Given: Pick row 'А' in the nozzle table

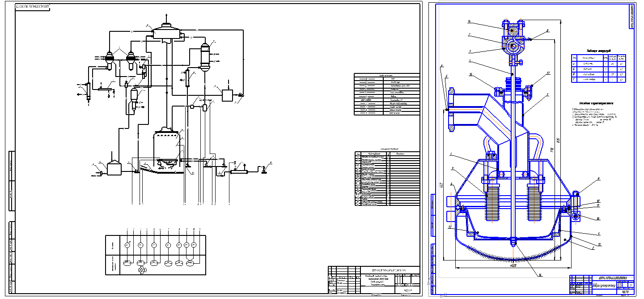Looking at the screenshot, I should pyautogui.click(x=598, y=64).
